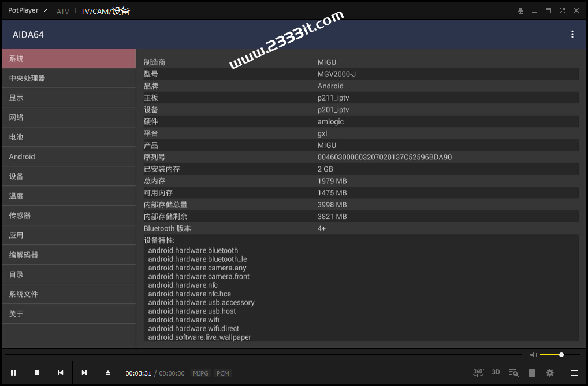Switch to the ATV tab
The height and width of the screenshot is (386, 588).
(x=63, y=11)
